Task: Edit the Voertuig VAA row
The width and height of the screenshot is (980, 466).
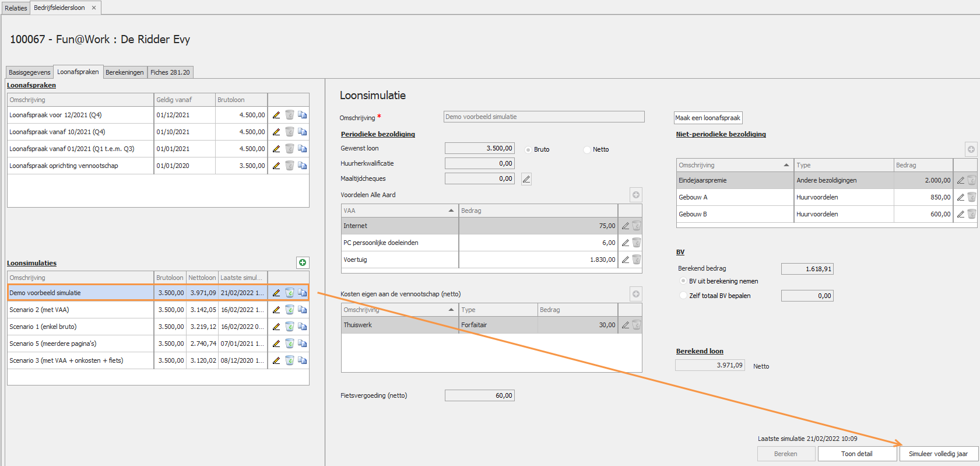Action: point(625,260)
